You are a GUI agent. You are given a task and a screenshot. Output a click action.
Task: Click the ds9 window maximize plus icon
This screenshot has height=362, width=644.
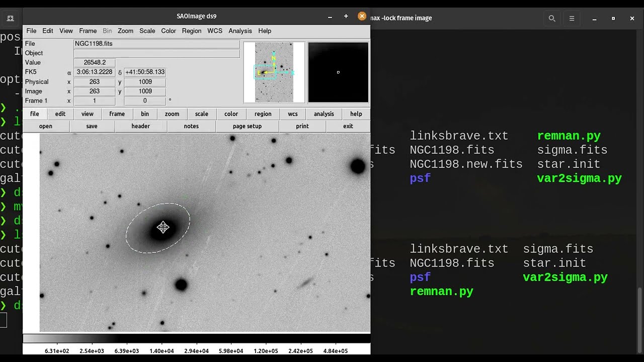click(346, 17)
